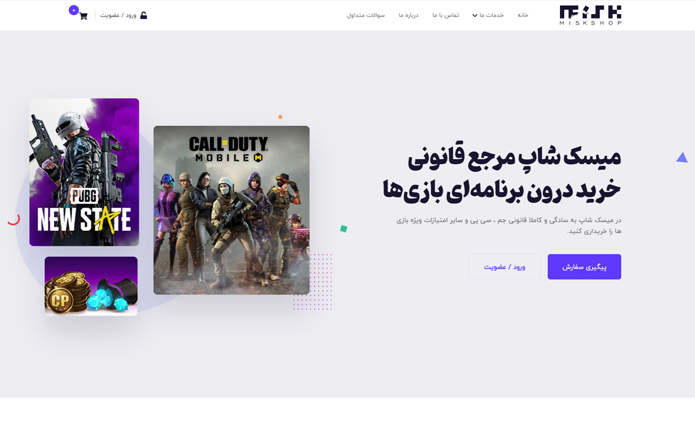This screenshot has width=695, height=435.
Task: Select the CP coins and gems image
Action: click(91, 286)
